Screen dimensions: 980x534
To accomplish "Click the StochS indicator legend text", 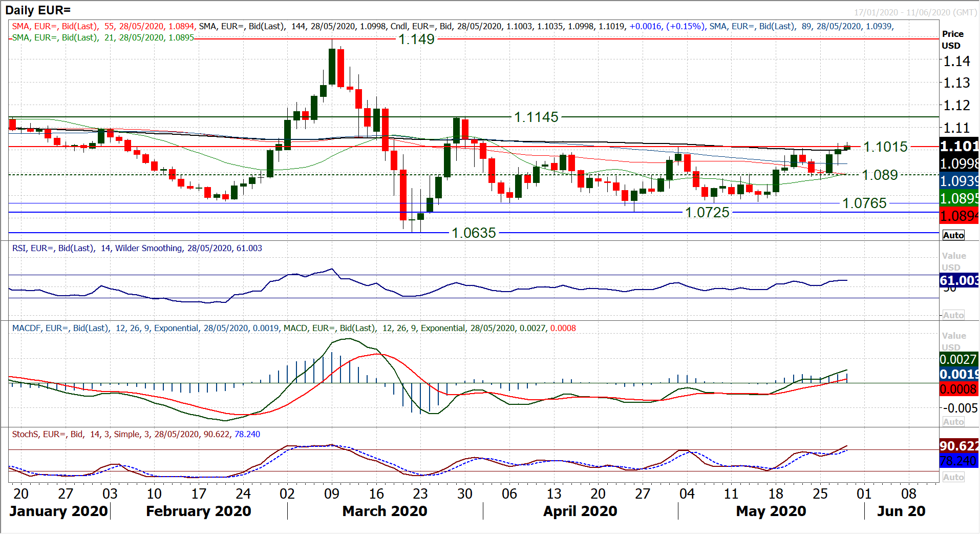I will (x=136, y=435).
